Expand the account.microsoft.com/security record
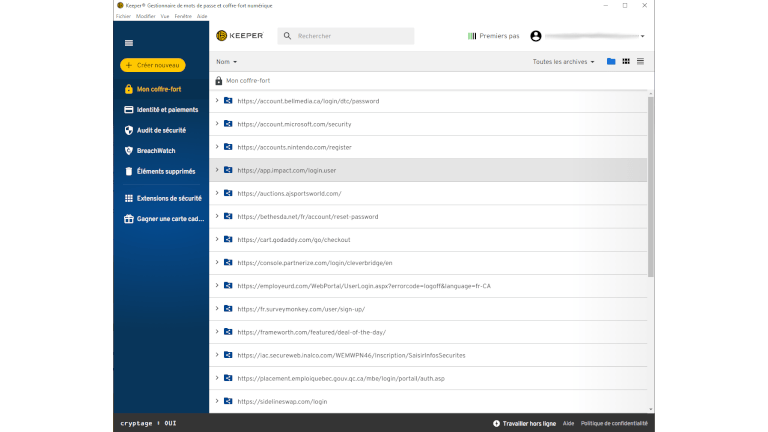 point(217,124)
